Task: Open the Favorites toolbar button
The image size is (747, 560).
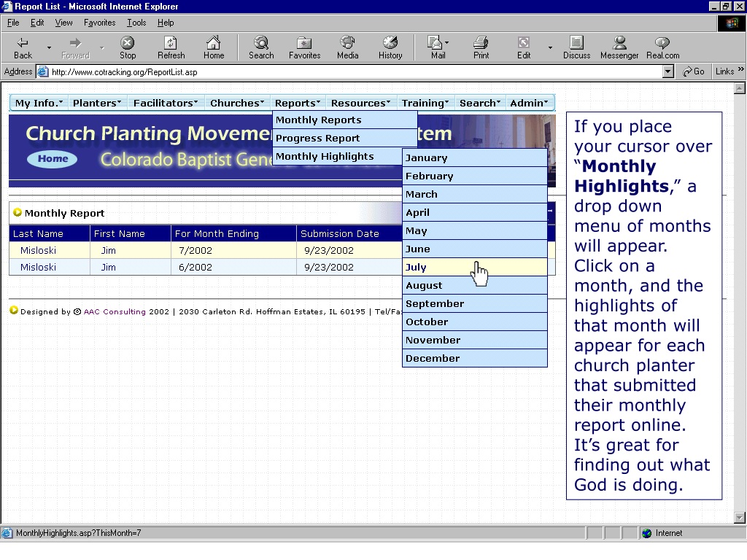Action: tap(304, 47)
